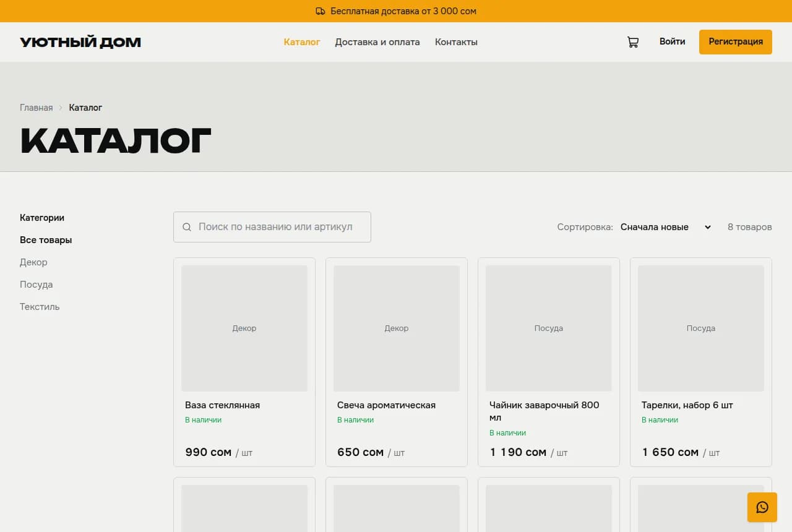Select the Все товары category

click(46, 240)
